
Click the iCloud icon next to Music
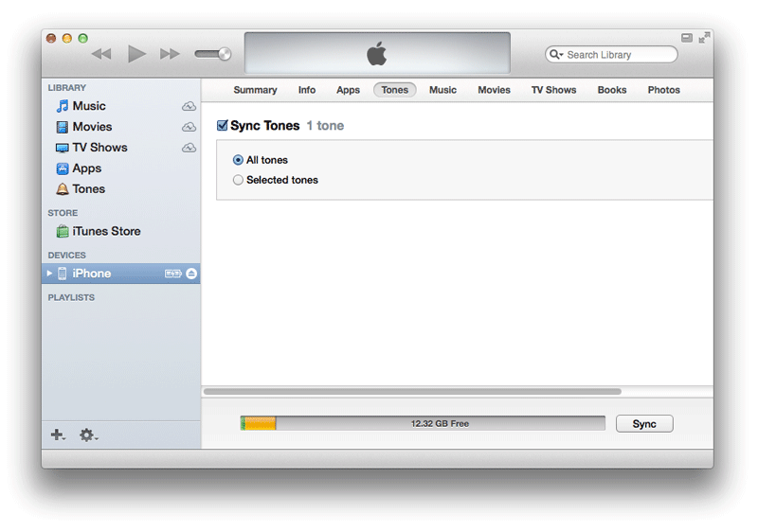(x=189, y=106)
